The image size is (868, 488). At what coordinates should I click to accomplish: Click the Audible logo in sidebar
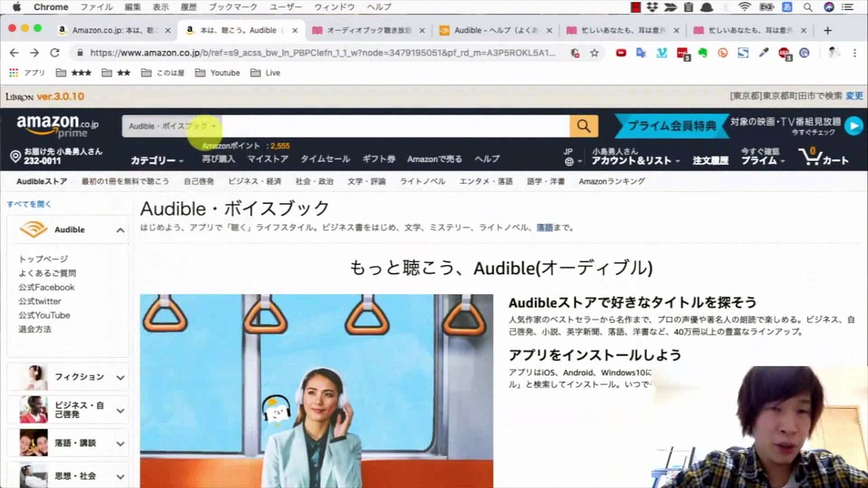[33, 230]
